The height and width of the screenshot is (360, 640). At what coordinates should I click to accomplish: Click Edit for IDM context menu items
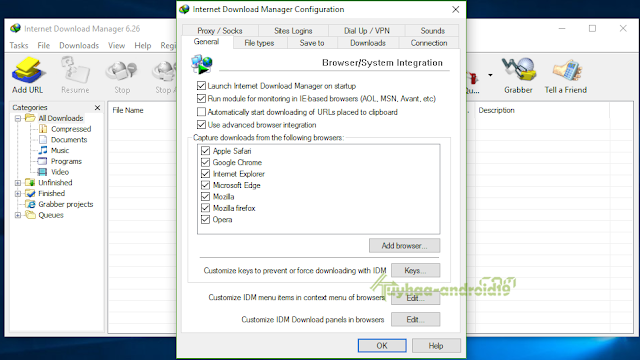(416, 298)
